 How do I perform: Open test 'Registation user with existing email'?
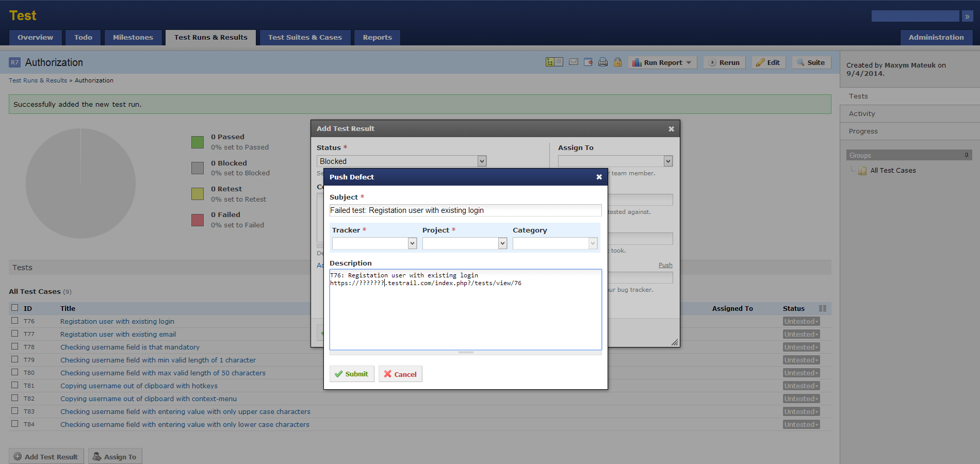click(118, 334)
